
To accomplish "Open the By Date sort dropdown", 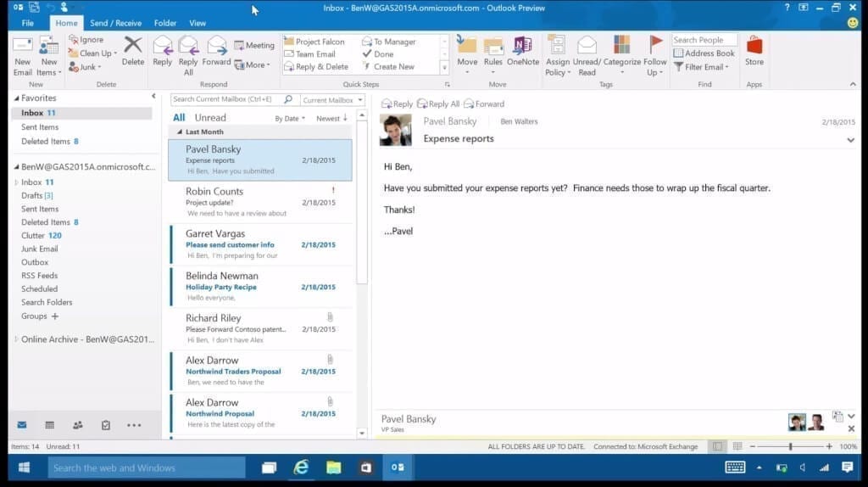I will (x=290, y=119).
